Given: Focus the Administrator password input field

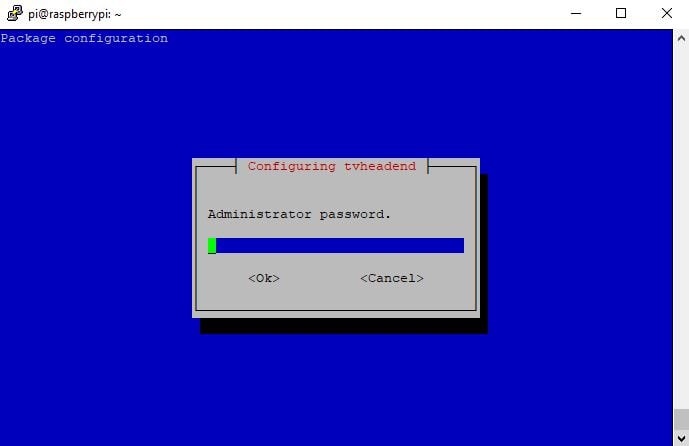Looking at the screenshot, I should [336, 245].
